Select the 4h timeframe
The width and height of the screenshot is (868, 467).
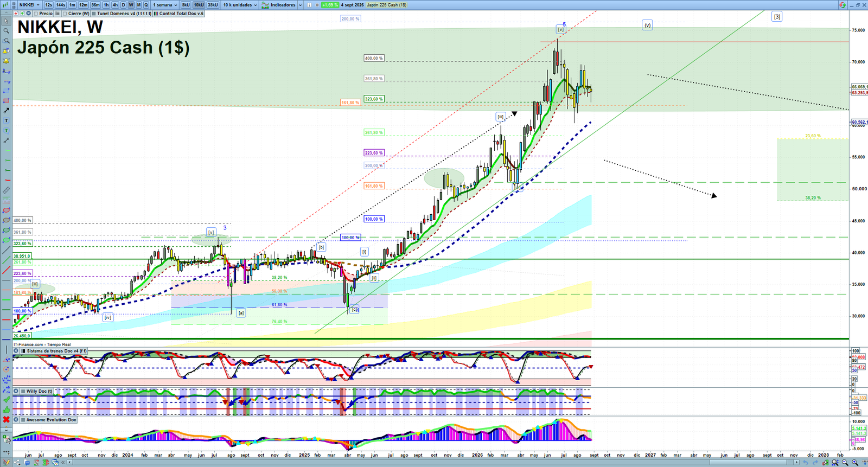(115, 5)
